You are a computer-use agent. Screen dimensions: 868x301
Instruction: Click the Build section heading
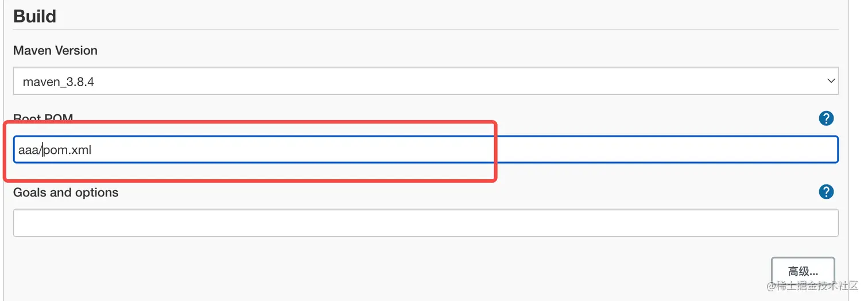point(34,16)
